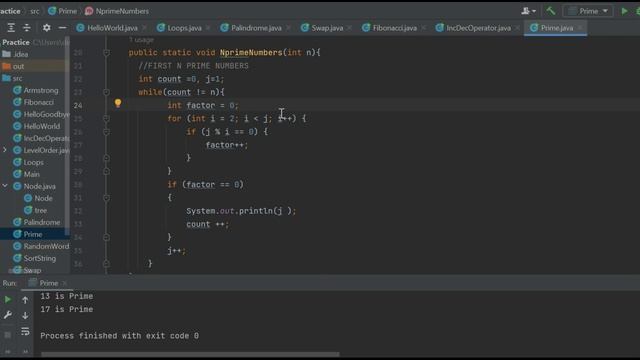Click the Stop button in Run panel
The height and width of the screenshot is (360, 640).
[8, 335]
